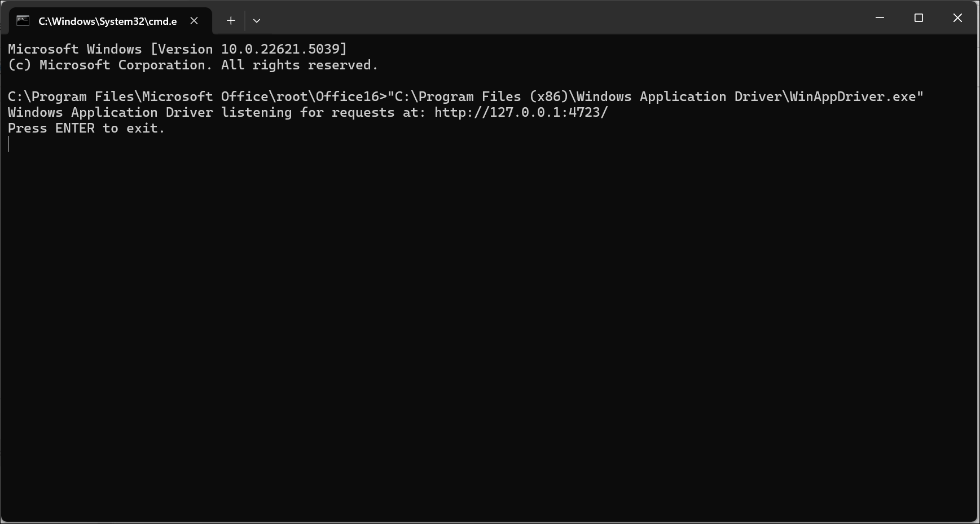Minimize the terminal window
Image resolution: width=980 pixels, height=524 pixels.
(x=880, y=18)
